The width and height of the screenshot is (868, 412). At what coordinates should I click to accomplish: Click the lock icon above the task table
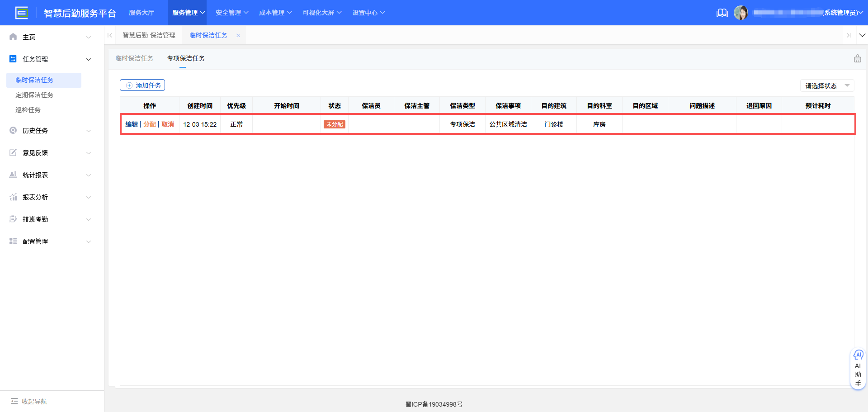point(858,58)
